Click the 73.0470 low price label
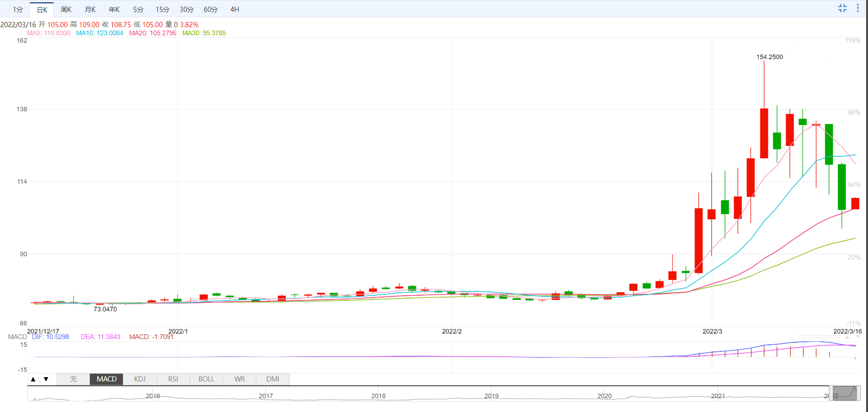 105,309
